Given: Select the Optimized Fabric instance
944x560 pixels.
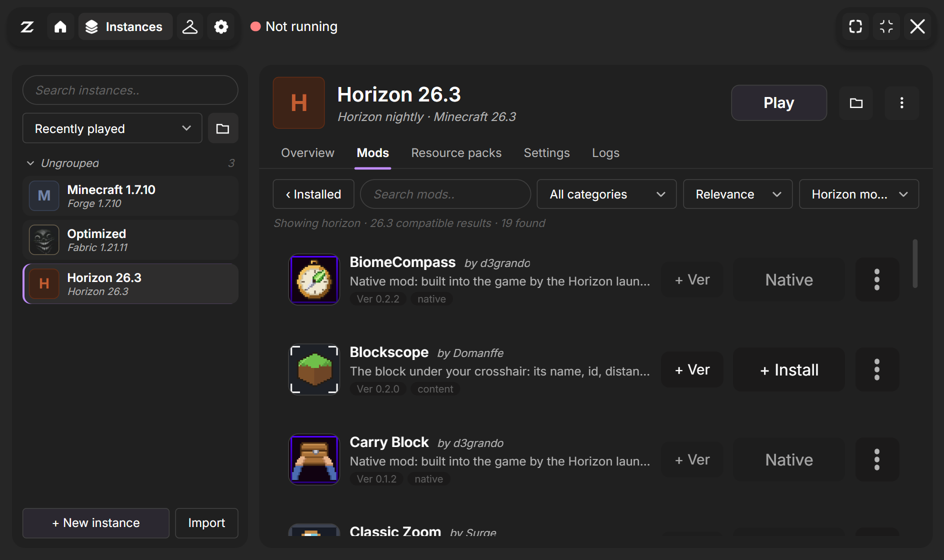Looking at the screenshot, I should point(130,240).
